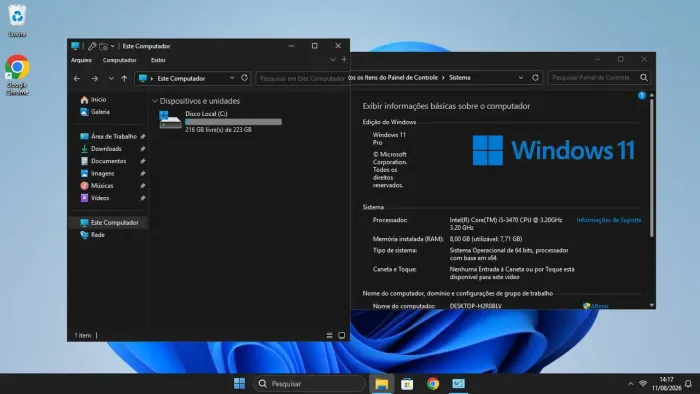Click the Disco Local (C:) usage bar
This screenshot has height=394, width=700.
[x=233, y=122]
